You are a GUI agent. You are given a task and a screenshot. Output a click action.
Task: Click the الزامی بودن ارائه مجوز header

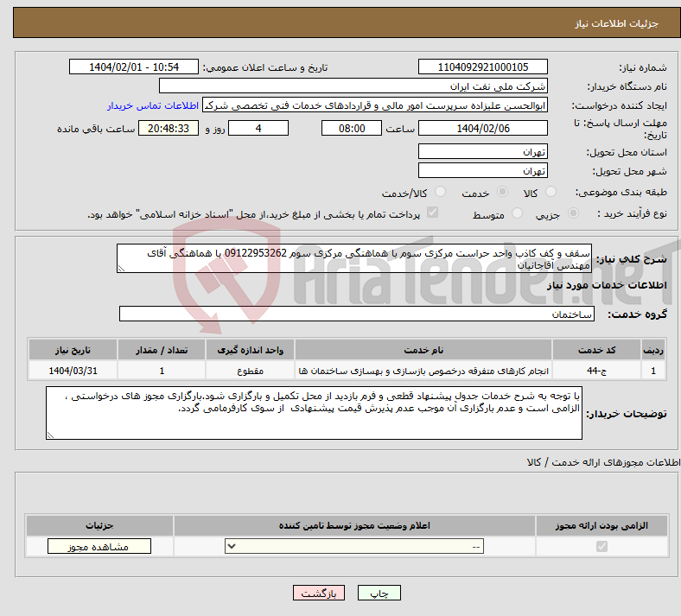click(601, 525)
